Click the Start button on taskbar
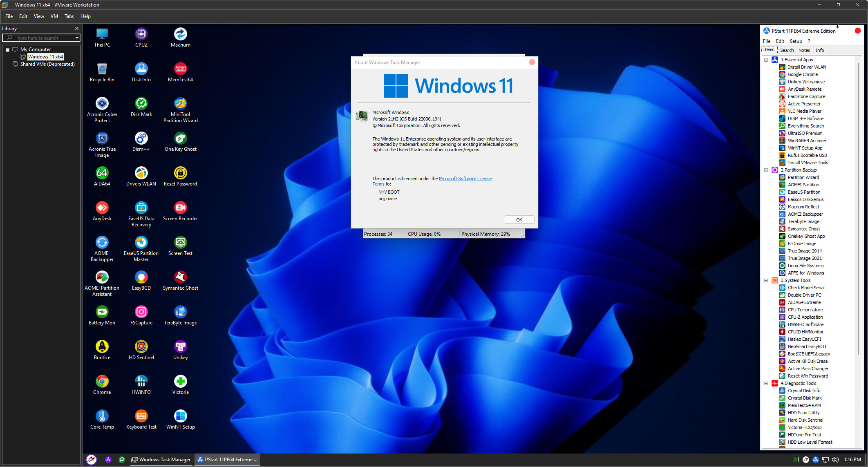This screenshot has height=467, width=868. coord(92,460)
